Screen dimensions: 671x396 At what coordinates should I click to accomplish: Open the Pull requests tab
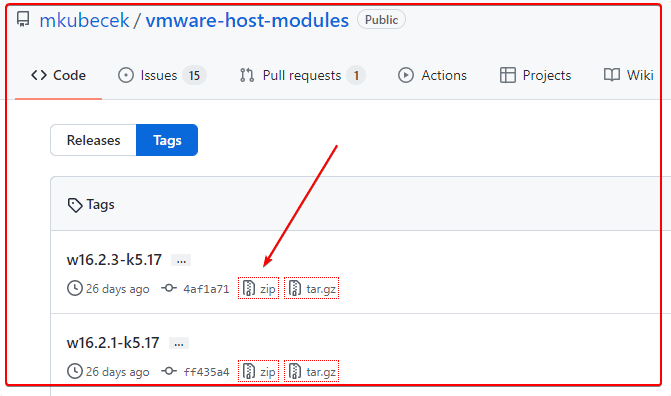(x=302, y=75)
